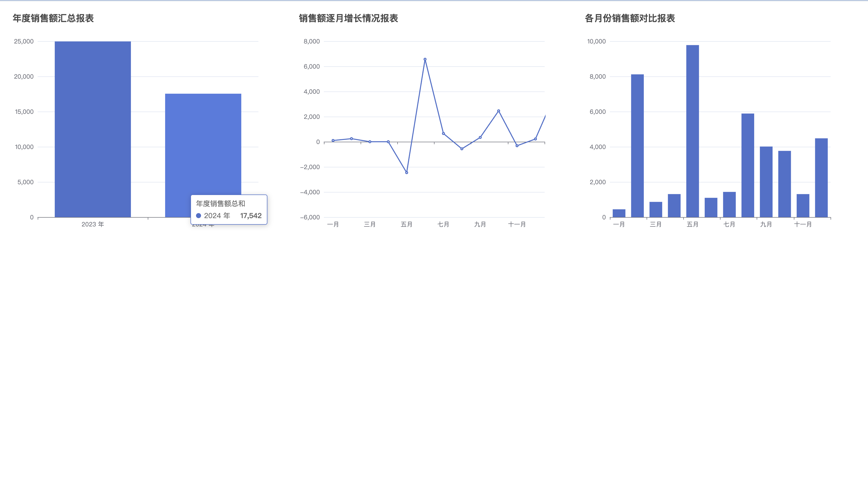868x482 pixels.
Task: Click the 2023 年 x-axis label
Action: click(93, 224)
